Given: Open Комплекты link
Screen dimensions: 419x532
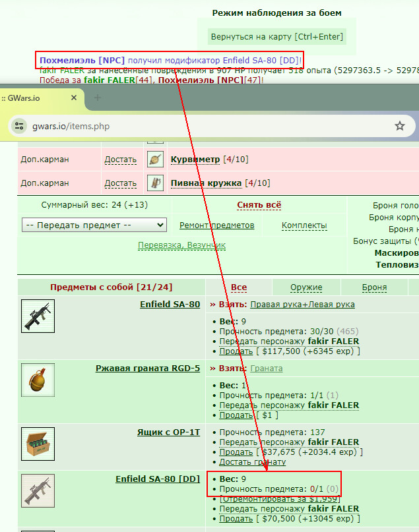Looking at the screenshot, I should tap(304, 225).
